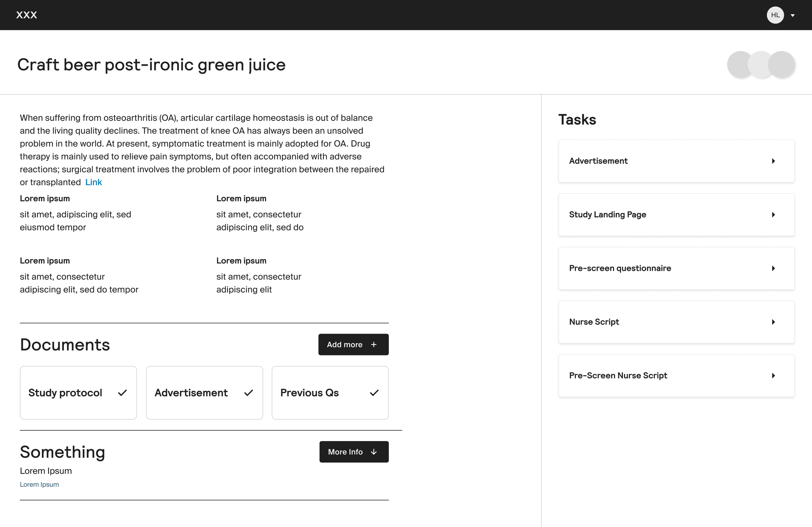Click the XXX logo in header
The image size is (812, 527).
click(27, 15)
